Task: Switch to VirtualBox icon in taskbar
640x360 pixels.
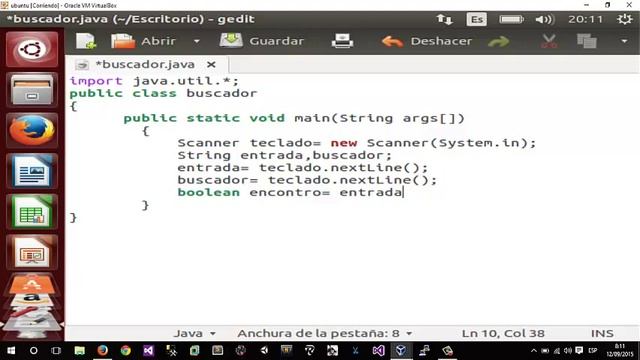Action: [400, 351]
